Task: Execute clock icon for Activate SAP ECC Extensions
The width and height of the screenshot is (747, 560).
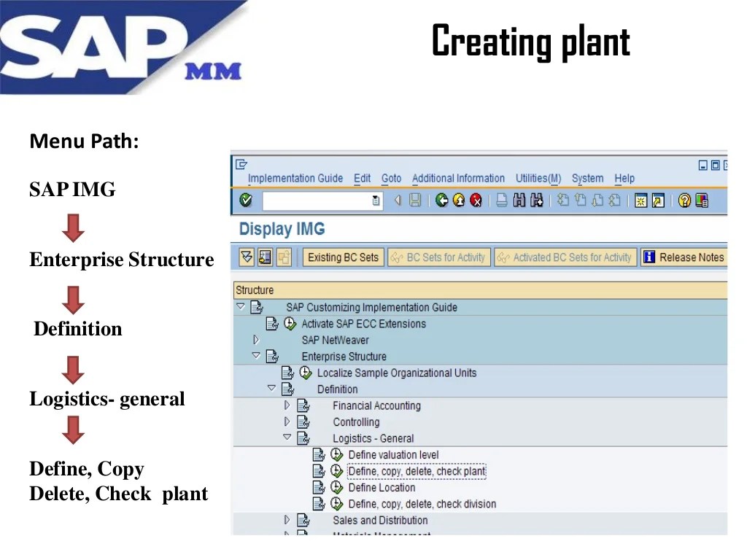Action: pyautogui.click(x=290, y=323)
